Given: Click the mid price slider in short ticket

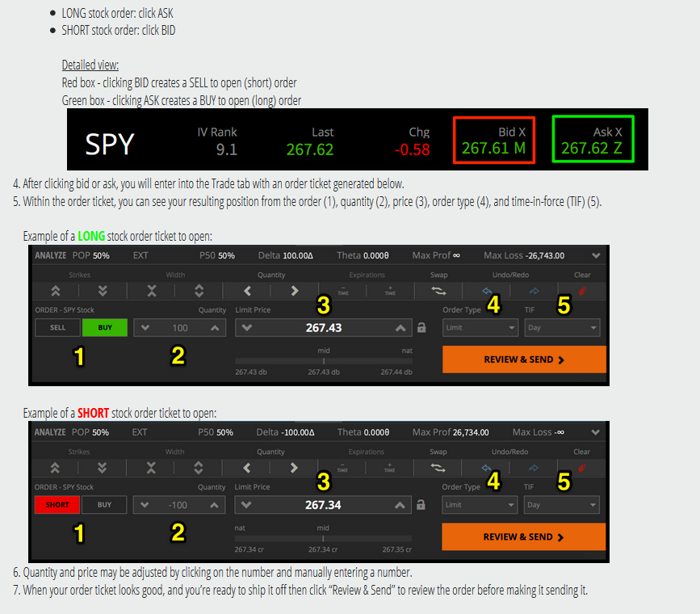Looking at the screenshot, I should (x=323, y=538).
